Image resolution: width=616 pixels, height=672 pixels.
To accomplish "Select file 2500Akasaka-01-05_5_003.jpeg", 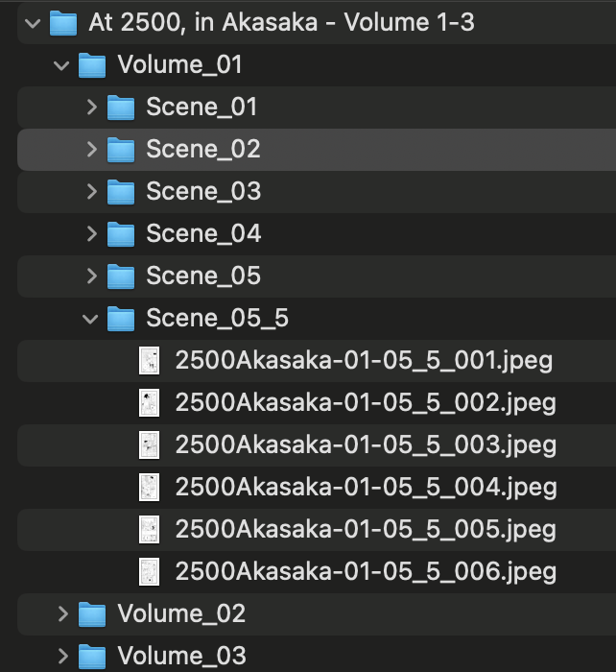I will (365, 444).
